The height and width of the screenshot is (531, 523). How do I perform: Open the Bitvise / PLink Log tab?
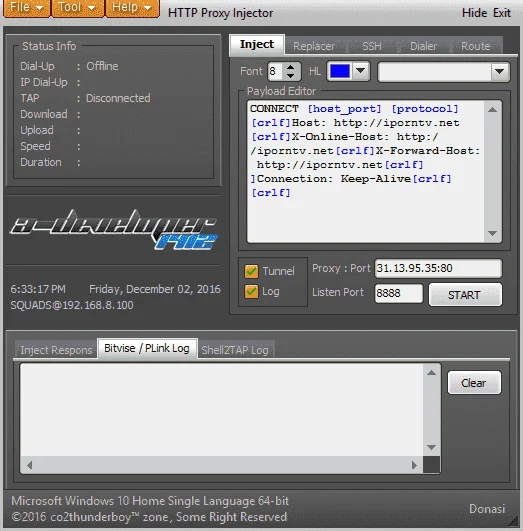[x=147, y=348]
